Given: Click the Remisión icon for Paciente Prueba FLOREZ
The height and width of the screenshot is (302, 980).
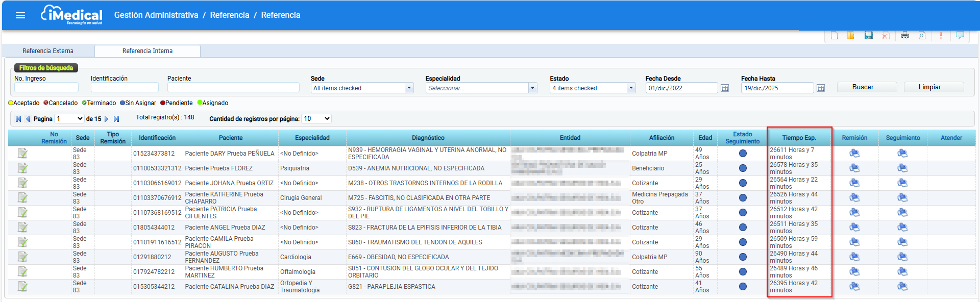Looking at the screenshot, I should tap(854, 168).
